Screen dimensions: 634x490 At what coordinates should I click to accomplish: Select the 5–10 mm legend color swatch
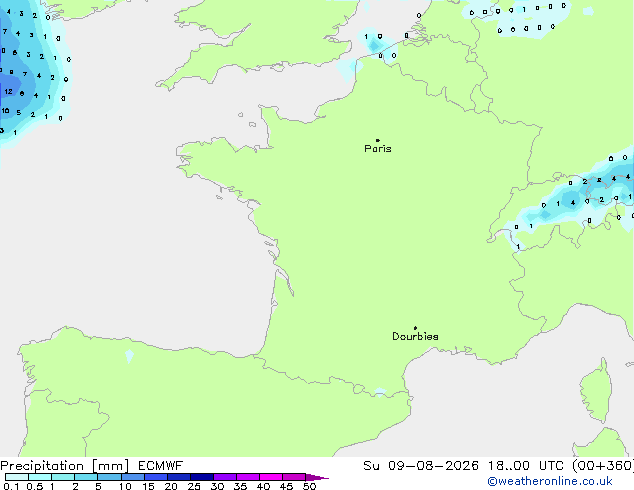point(109,477)
